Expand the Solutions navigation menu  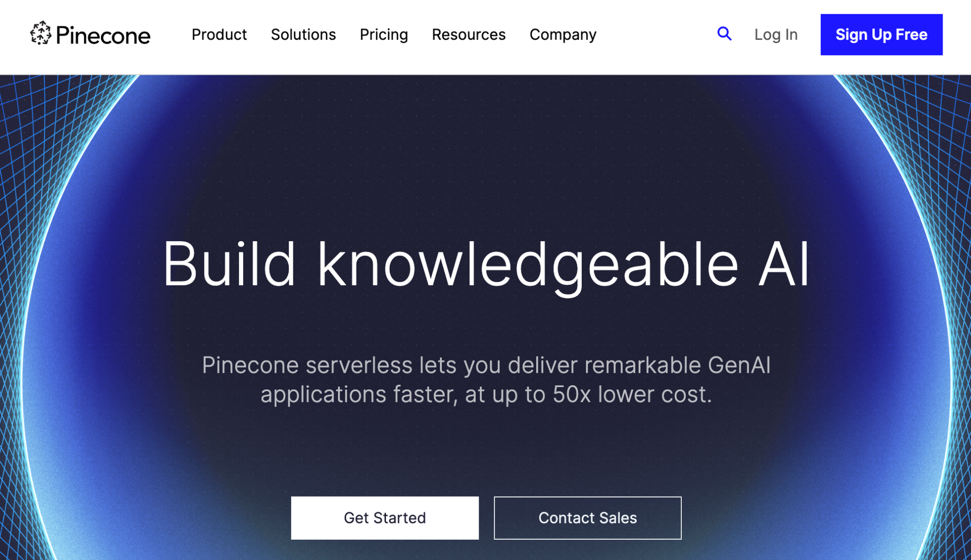pyautogui.click(x=303, y=34)
